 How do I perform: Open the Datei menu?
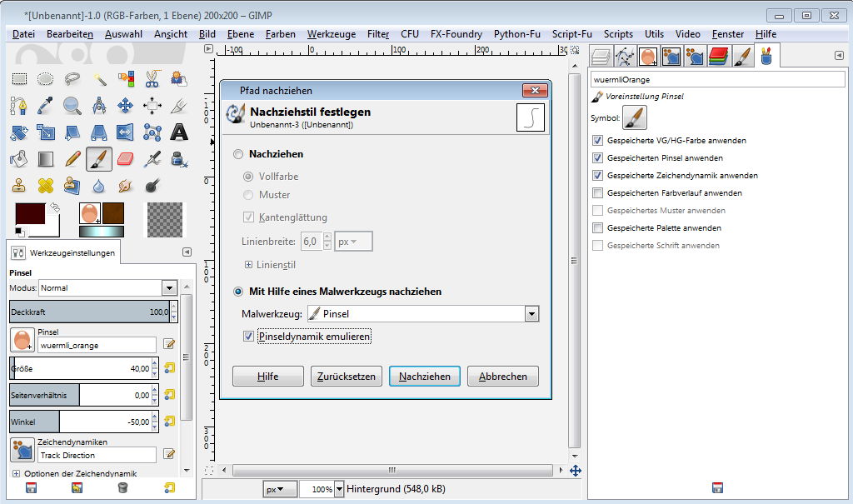click(23, 34)
